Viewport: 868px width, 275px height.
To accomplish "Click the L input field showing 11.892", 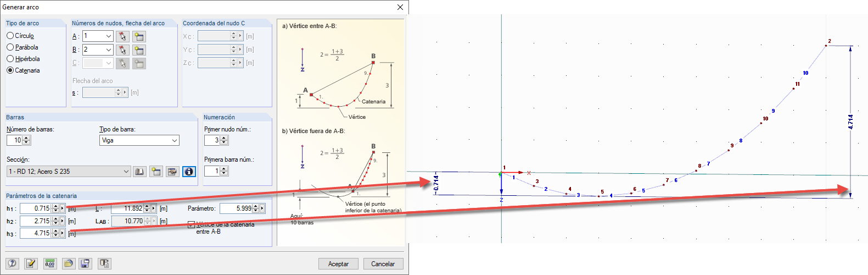I will point(127,208).
